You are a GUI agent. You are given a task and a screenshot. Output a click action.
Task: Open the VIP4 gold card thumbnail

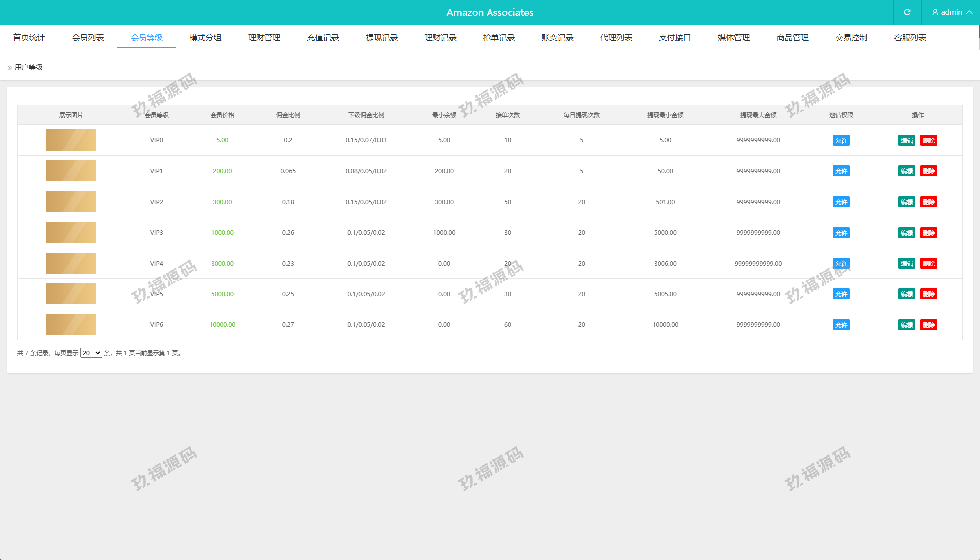[71, 263]
